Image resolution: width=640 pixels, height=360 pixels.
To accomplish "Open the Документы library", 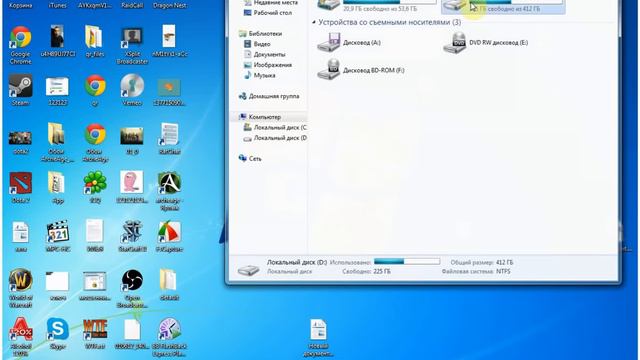I will [264, 54].
